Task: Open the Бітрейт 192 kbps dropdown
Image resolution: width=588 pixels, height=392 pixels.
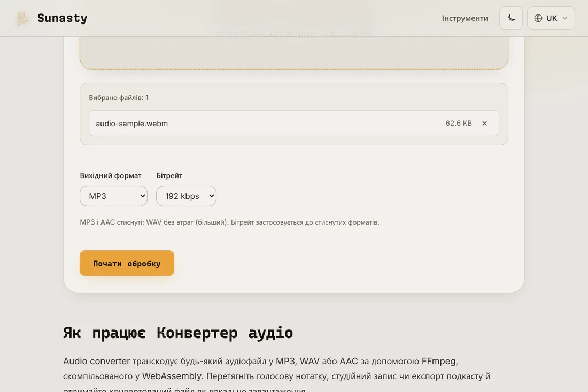Action: [186, 196]
